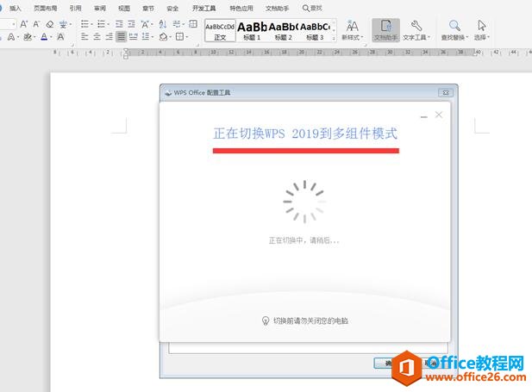Open the 文字工具 wrench menu

pyautogui.click(x=416, y=30)
